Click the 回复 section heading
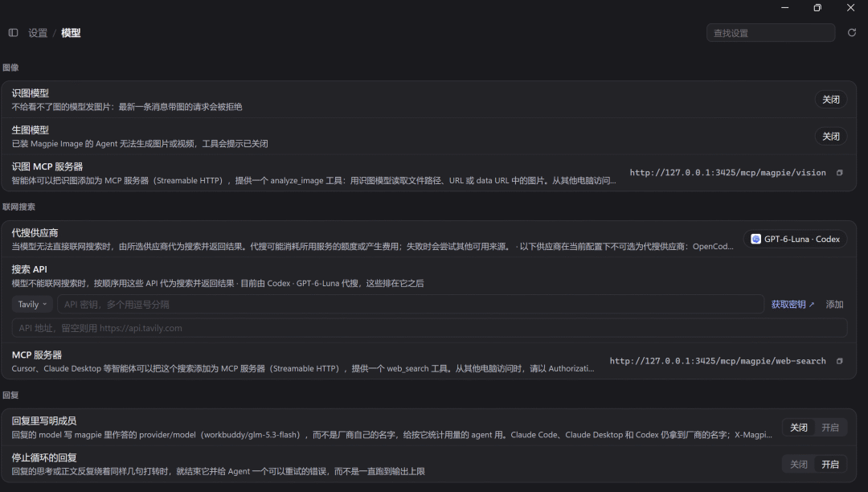 tap(10, 396)
